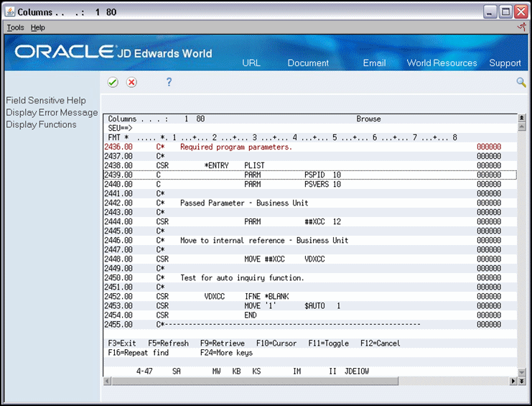The image size is (532, 406).
Task: Click comment 'Move to internal reference'
Action: pyautogui.click(x=233, y=240)
